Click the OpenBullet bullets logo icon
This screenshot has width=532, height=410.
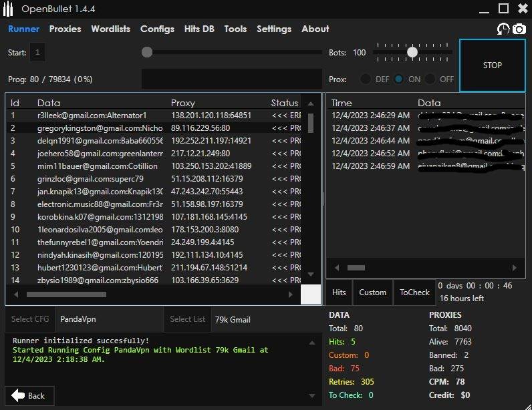tap(8, 9)
